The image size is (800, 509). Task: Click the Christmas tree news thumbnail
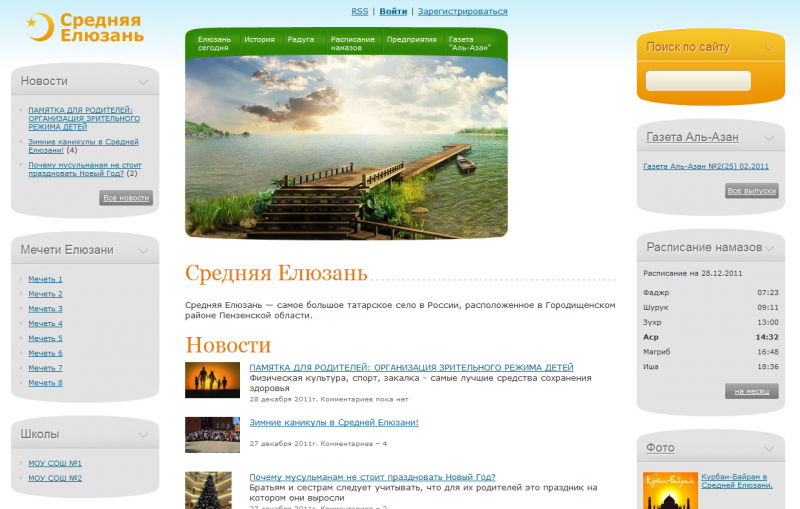click(208, 490)
